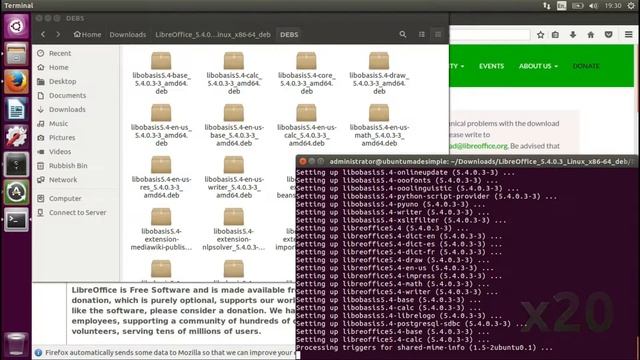Open Network in Files sidebar
Screen dimensions: 640x360
tap(63, 180)
